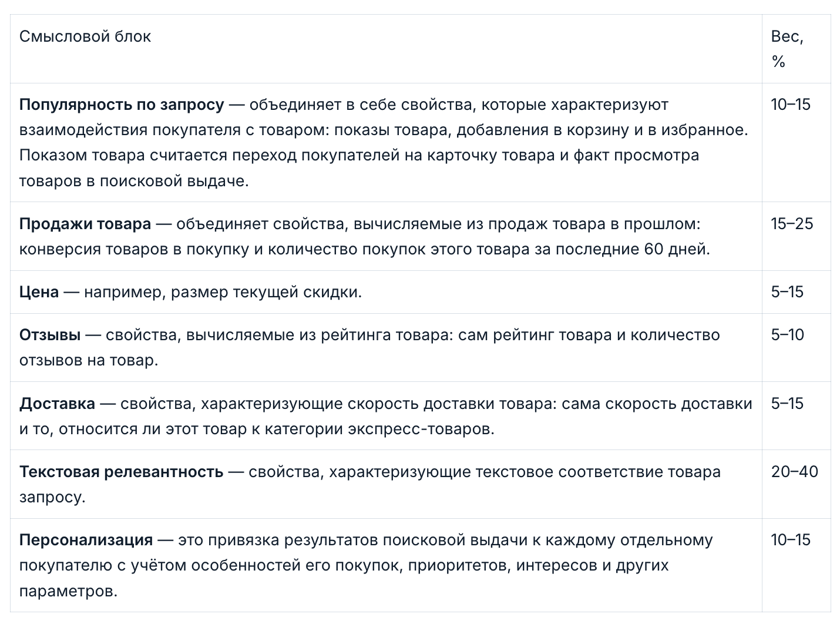Screen dimensions: 840x624
Task: Click the 10–15 weight for Персонализация row
Action: click(790, 540)
